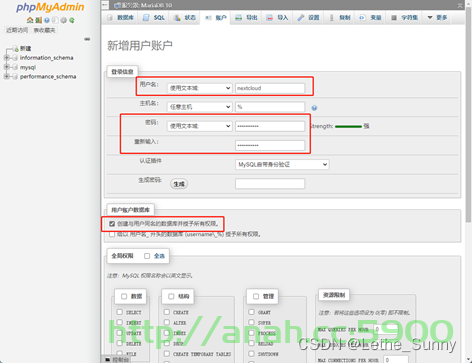The width and height of the screenshot is (472, 363).
Task: Open the Replication (复制) tab
Action: pos(339,18)
